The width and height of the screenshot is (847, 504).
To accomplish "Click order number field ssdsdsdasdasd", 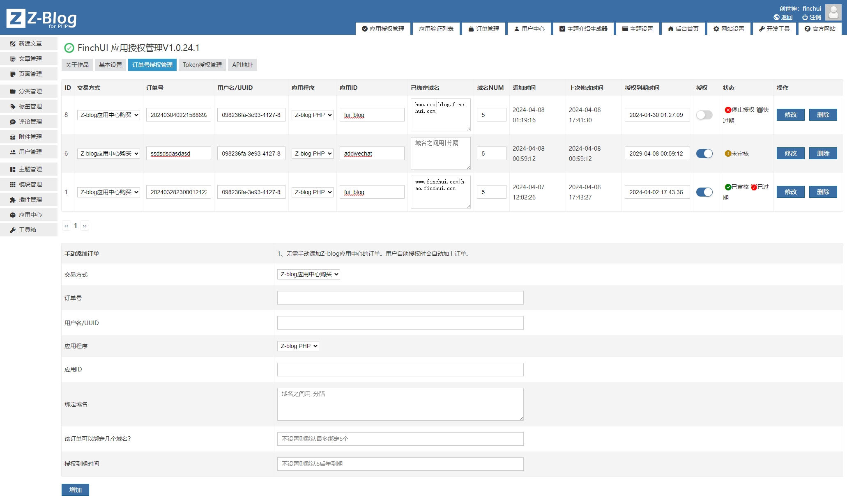I will [x=178, y=153].
